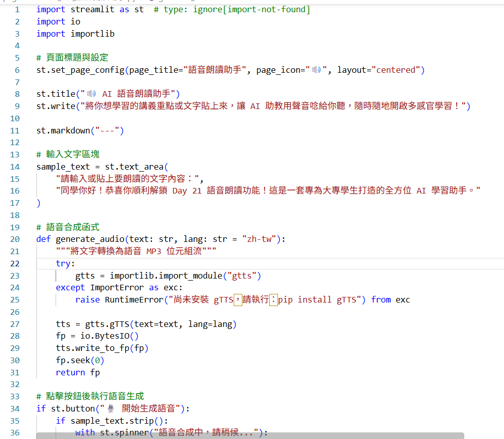Image resolution: width=504 pixels, height=439 pixels.
Task: Click the "# type: ignore[import-not-found]" comment
Action: tap(232, 10)
